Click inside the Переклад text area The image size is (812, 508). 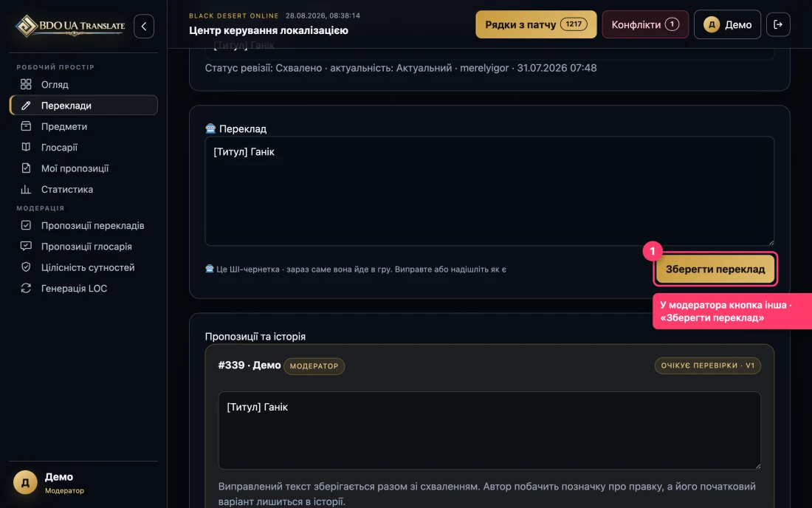click(x=489, y=191)
